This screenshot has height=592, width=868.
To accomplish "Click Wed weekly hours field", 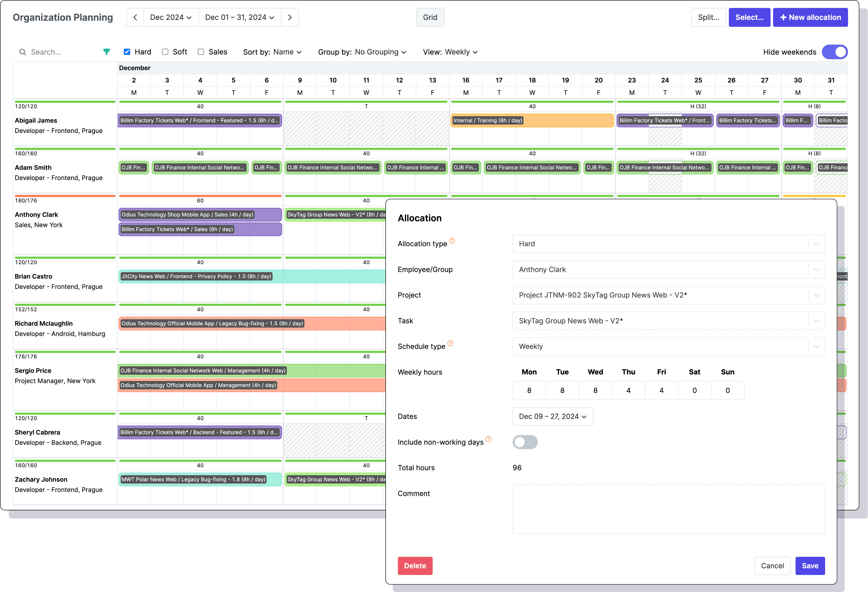I will tap(595, 390).
